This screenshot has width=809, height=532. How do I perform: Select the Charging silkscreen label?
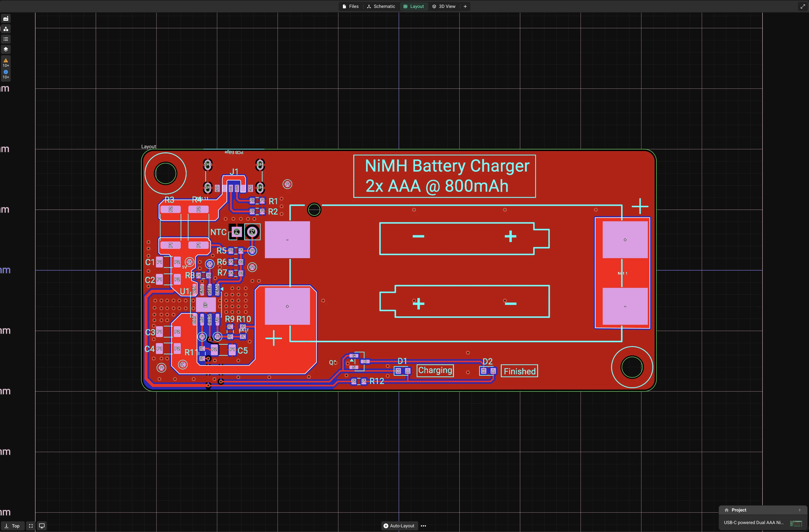(435, 370)
